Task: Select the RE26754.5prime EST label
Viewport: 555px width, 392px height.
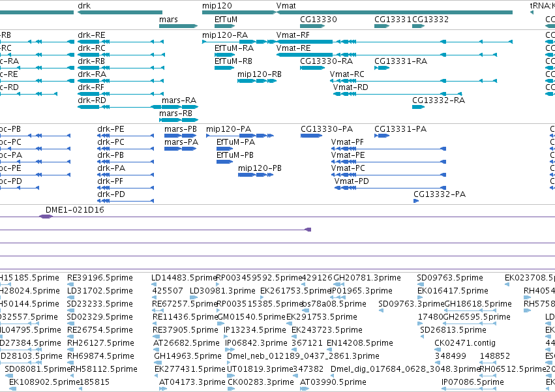Action: [100, 331]
